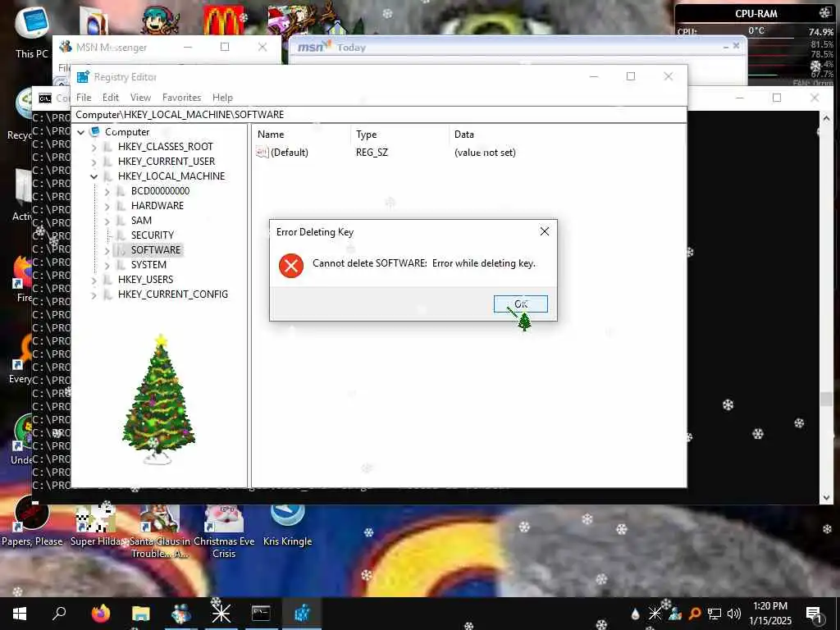Expand HKEY_CURRENT_USER key
Viewport: 840px width, 630px height.
(x=94, y=162)
